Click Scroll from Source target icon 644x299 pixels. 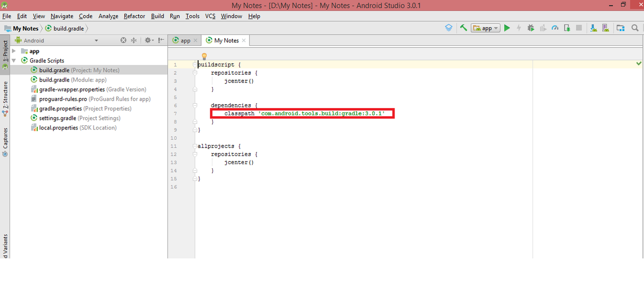click(123, 40)
